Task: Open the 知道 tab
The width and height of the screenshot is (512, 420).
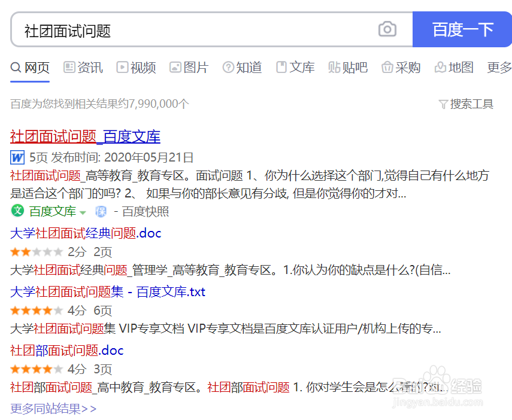Action: point(242,68)
